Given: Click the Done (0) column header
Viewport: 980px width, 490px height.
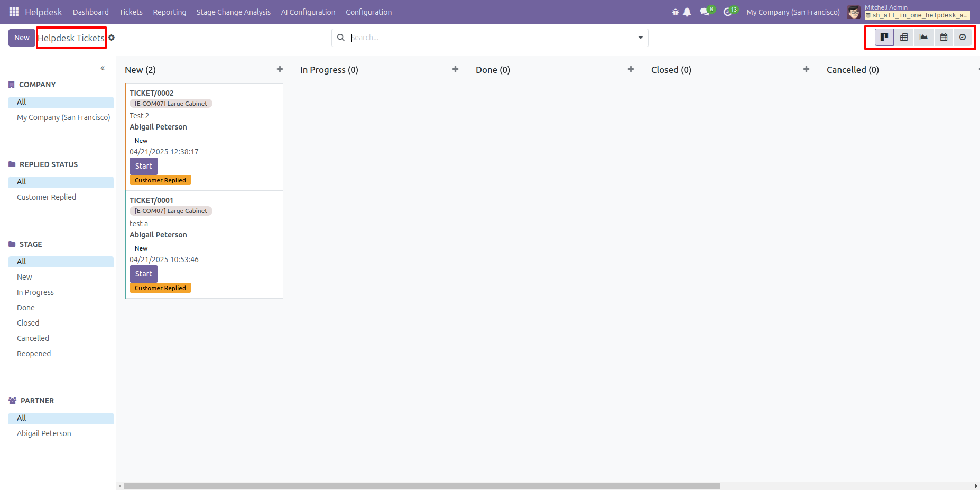Looking at the screenshot, I should point(493,70).
